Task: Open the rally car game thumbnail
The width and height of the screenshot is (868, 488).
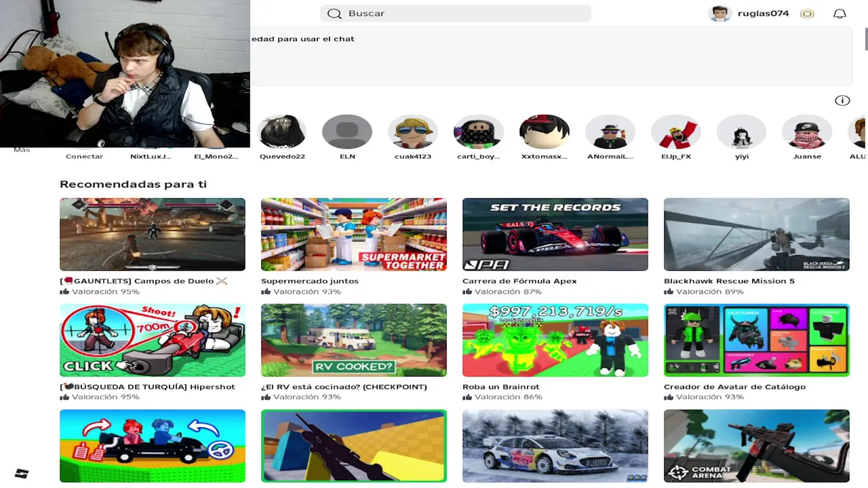Action: point(555,446)
